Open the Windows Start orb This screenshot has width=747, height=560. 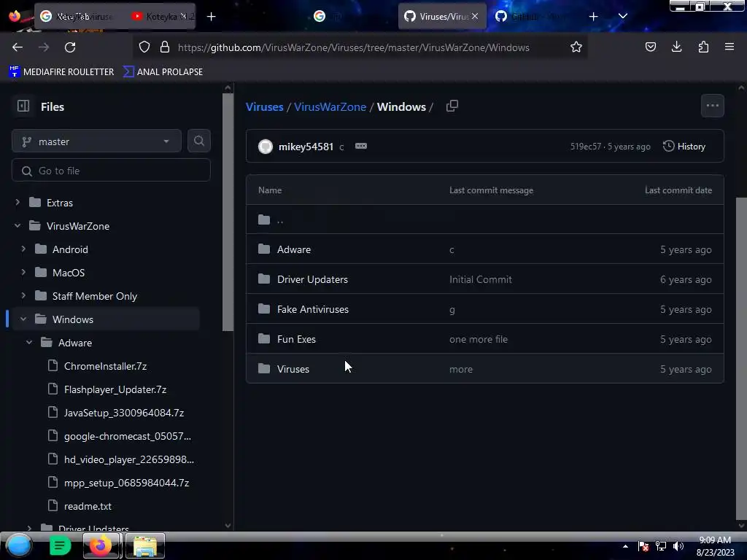[18, 545]
